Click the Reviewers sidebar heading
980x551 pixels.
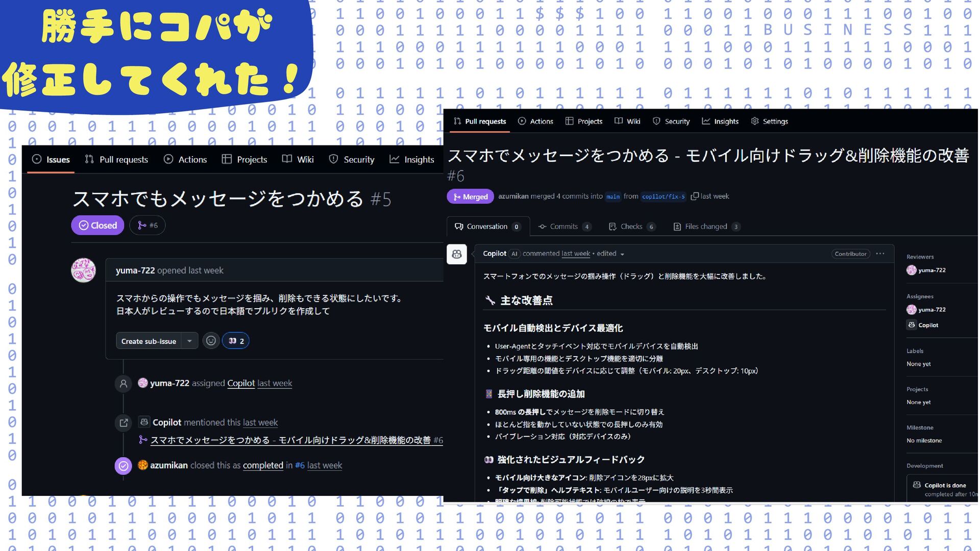point(920,257)
